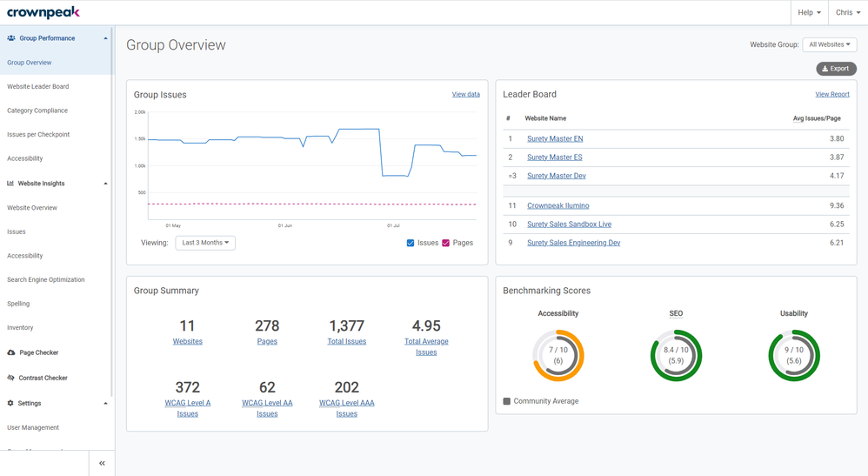
Task: Open the All Websites group dropdown
Action: (x=829, y=44)
